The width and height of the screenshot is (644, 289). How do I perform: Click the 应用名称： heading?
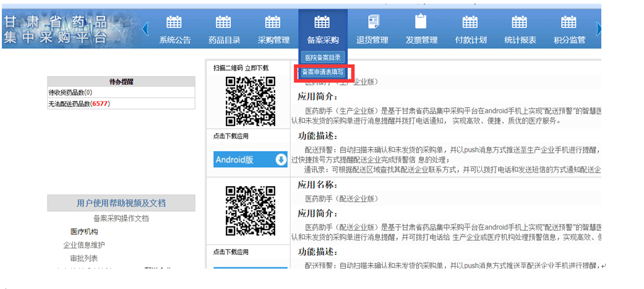coord(317,184)
